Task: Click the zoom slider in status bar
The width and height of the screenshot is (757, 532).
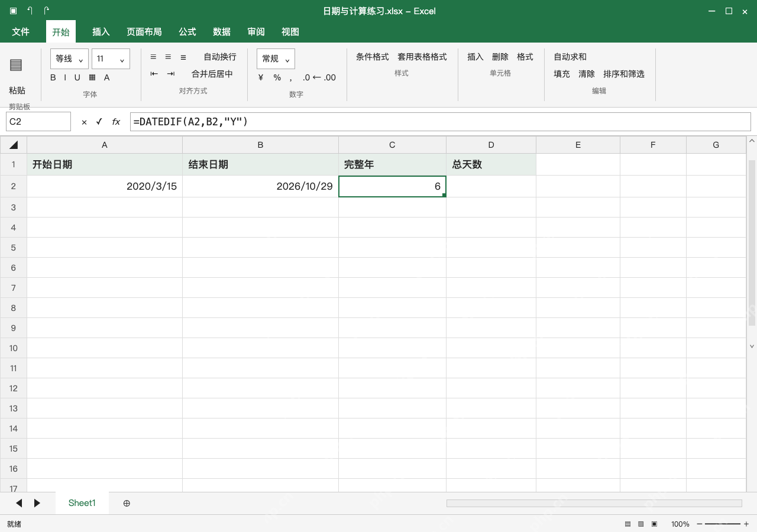Action: pos(723,524)
